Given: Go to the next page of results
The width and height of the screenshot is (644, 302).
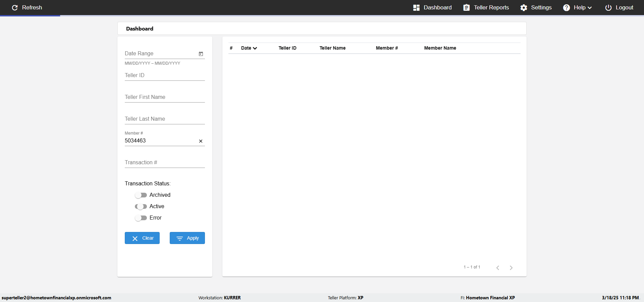Looking at the screenshot, I should pyautogui.click(x=511, y=267).
